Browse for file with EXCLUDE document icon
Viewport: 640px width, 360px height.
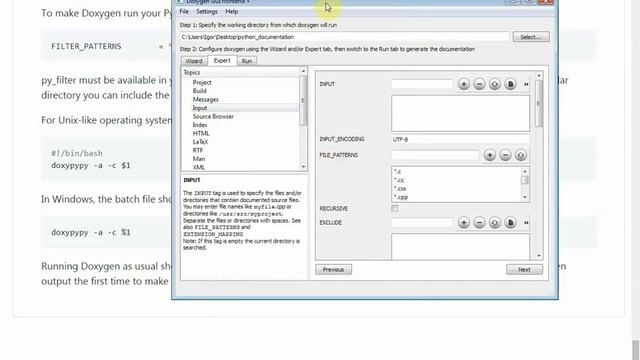pos(510,222)
